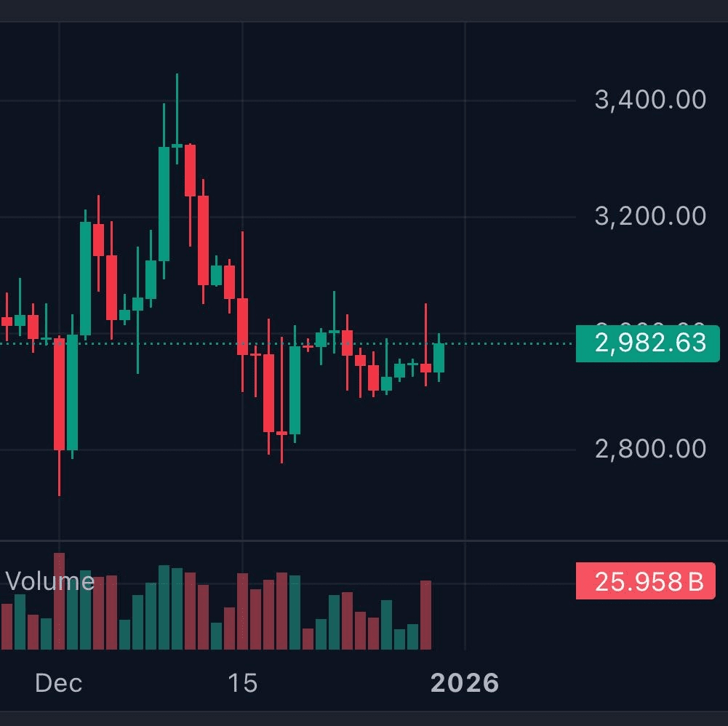
Task: Select the first volume bar at the left edge
Action: coord(7,626)
